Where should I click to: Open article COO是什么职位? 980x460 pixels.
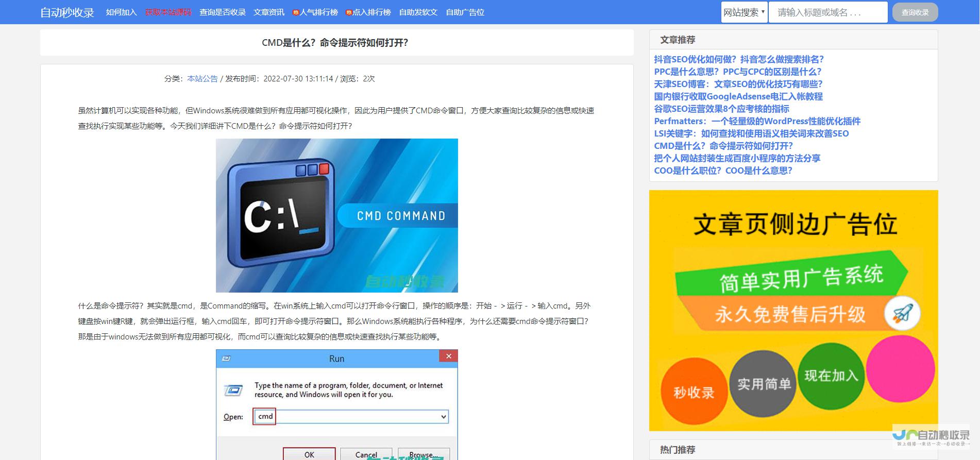pos(723,171)
